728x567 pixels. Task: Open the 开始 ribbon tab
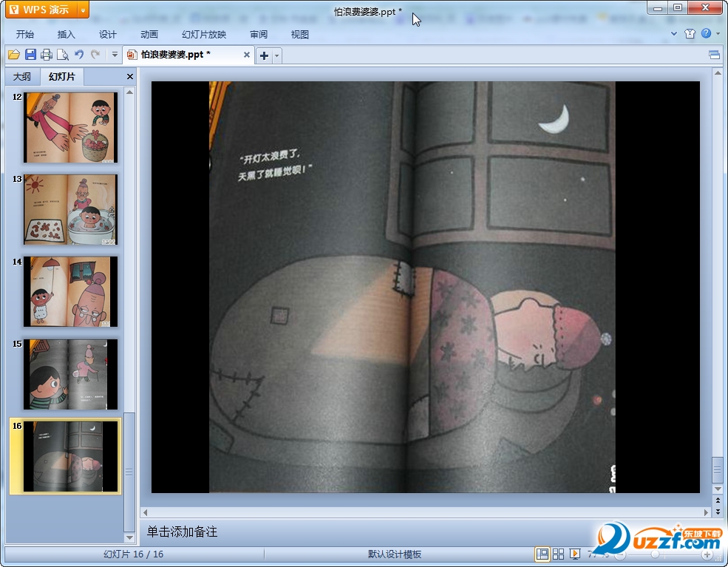25,34
